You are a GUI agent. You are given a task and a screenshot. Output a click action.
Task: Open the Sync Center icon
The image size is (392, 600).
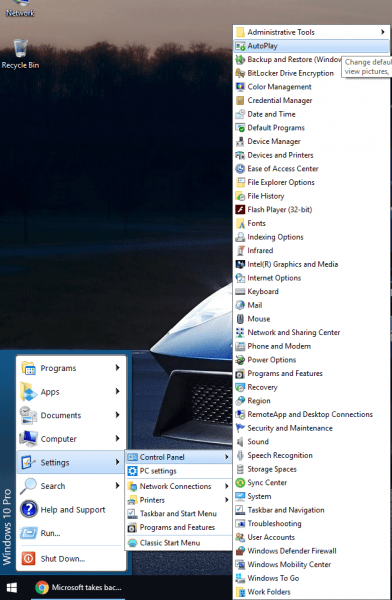coord(240,483)
